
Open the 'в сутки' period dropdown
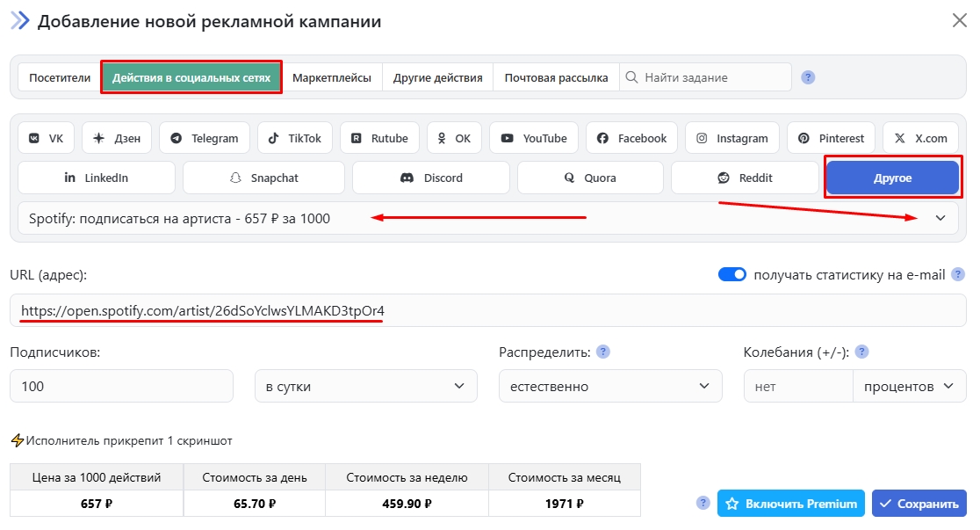click(365, 386)
